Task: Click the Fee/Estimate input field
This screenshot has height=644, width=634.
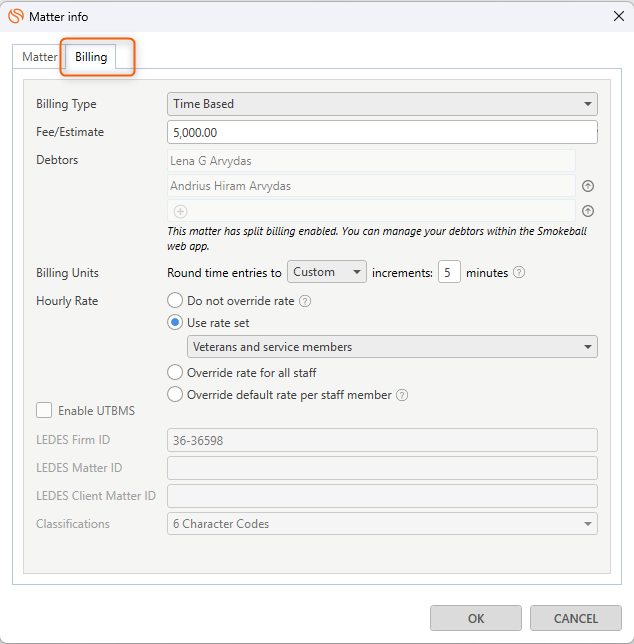Action: click(x=382, y=132)
